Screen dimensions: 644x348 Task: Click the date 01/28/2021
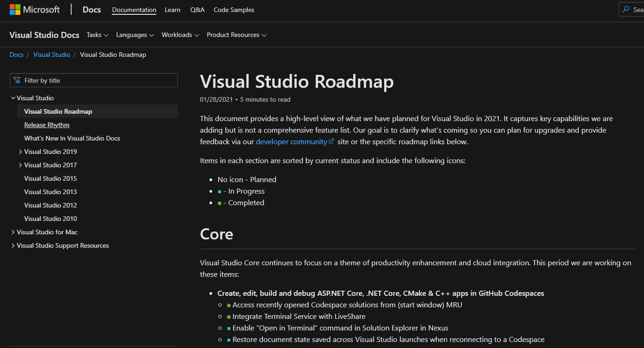point(216,99)
